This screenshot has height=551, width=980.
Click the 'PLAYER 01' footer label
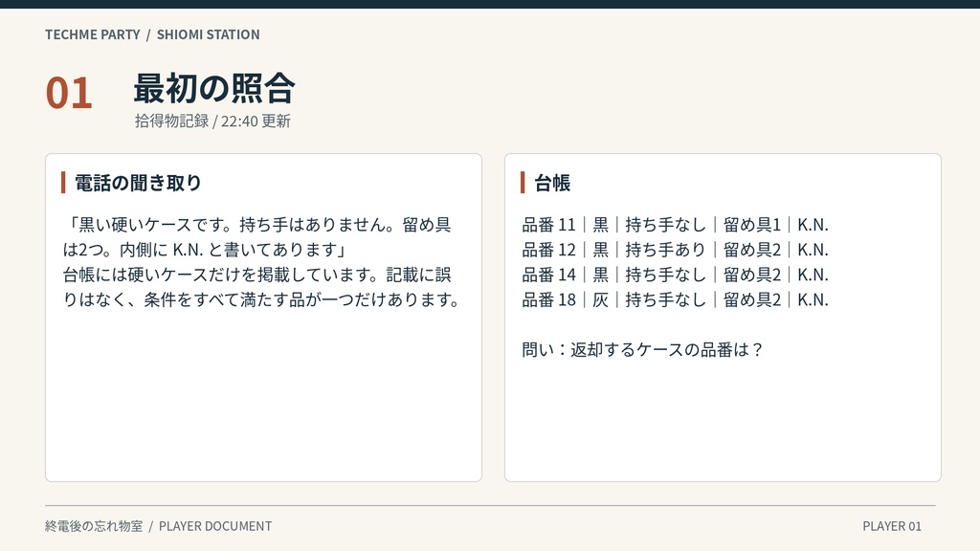(892, 526)
